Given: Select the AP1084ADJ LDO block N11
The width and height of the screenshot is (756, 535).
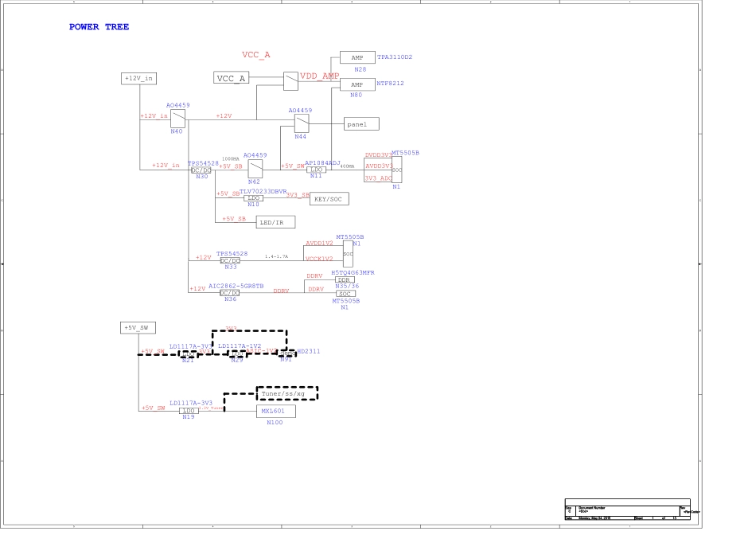Looking at the screenshot, I should pyautogui.click(x=316, y=170).
